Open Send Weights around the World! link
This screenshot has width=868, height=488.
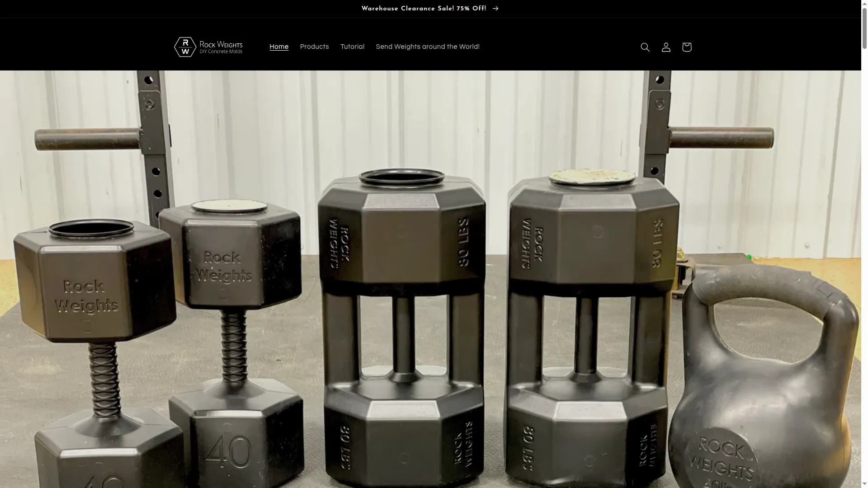click(428, 47)
